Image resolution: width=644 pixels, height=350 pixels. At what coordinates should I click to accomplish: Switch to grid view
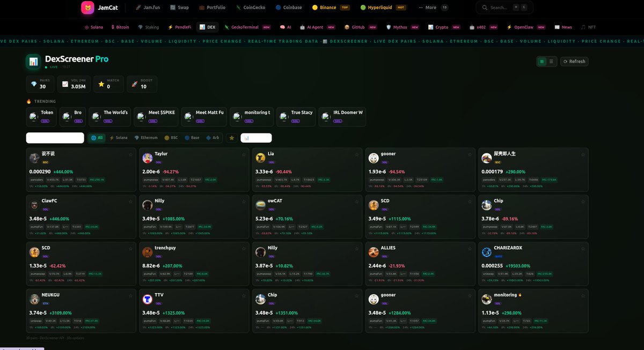[x=542, y=61]
